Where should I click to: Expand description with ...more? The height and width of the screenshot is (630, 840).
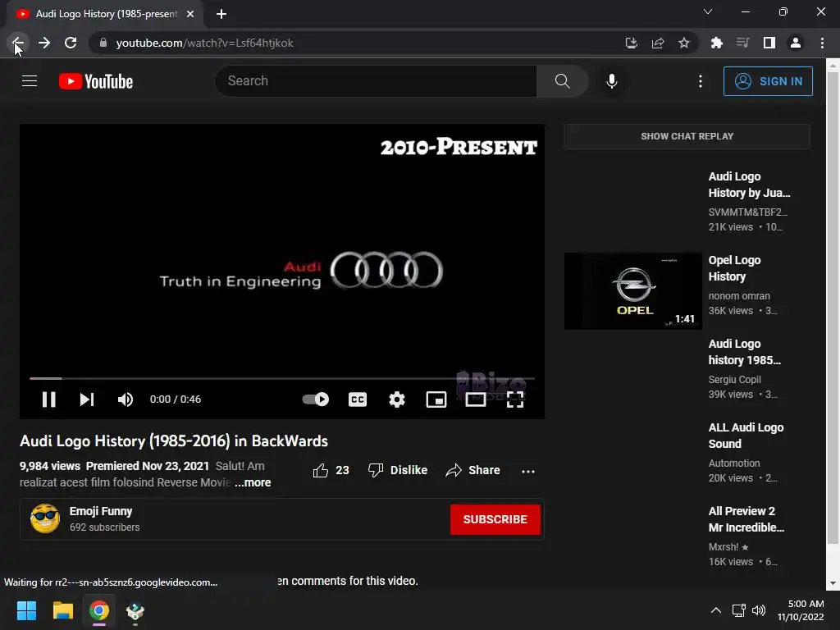(x=253, y=482)
